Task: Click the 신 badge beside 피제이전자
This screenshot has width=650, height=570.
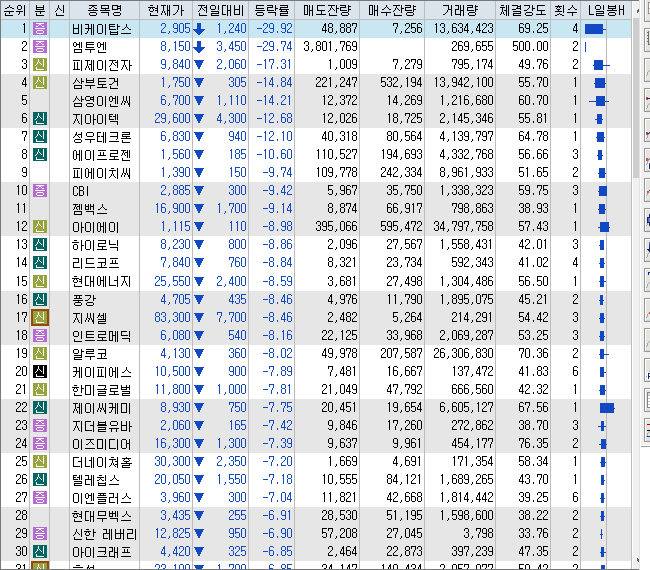Action: (40, 65)
